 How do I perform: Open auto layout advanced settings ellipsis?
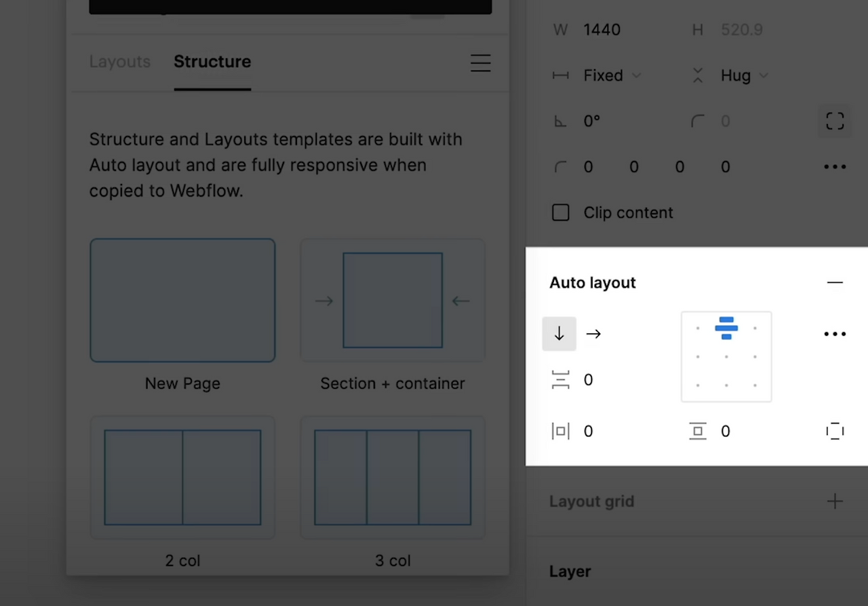click(835, 334)
